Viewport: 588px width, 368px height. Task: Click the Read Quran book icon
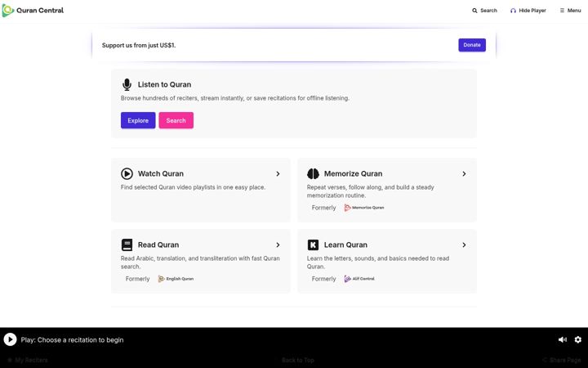127,245
